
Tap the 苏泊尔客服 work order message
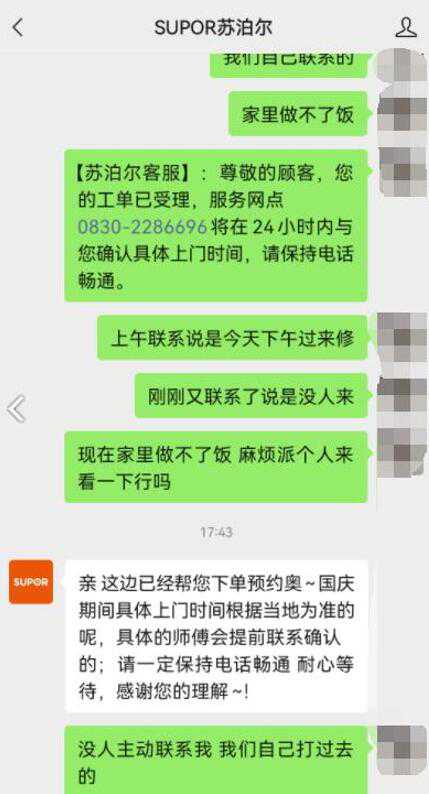216,225
